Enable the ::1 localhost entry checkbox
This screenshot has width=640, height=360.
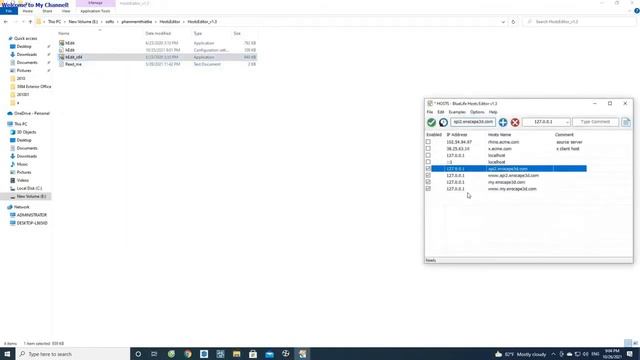tap(428, 162)
